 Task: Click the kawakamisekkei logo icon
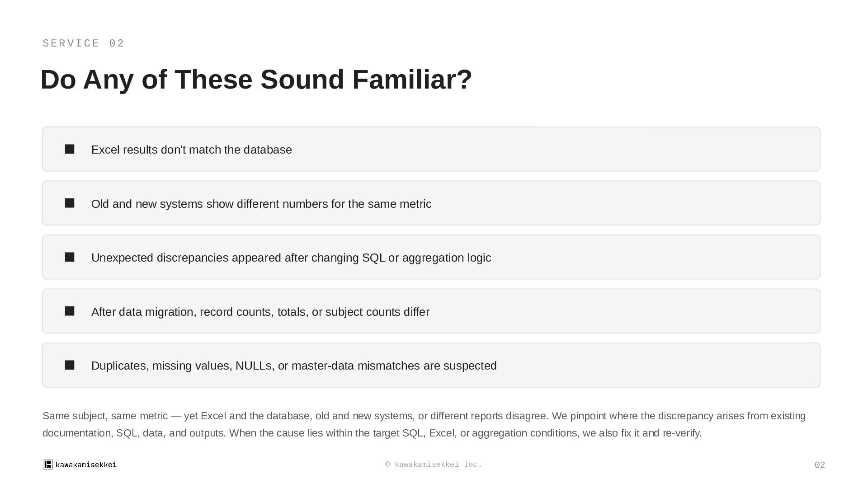pyautogui.click(x=48, y=465)
